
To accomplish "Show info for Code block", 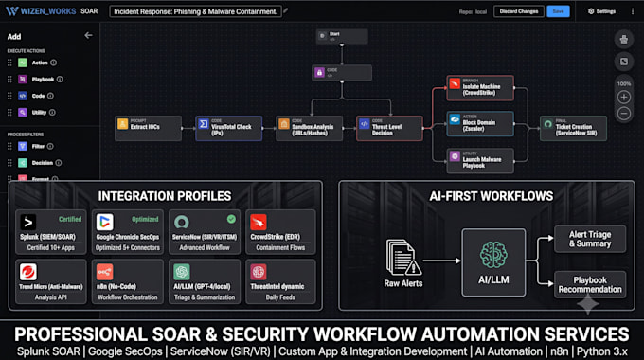I will pyautogui.click(x=50, y=96).
